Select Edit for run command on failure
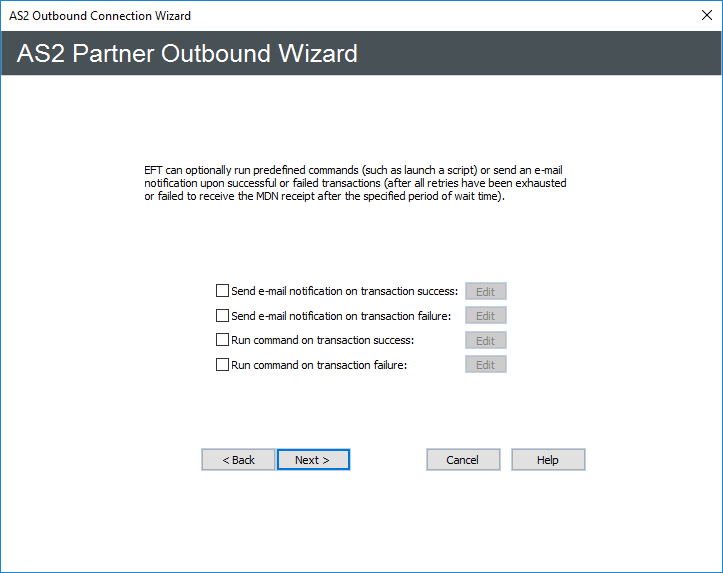Image resolution: width=723 pixels, height=573 pixels. (x=485, y=365)
